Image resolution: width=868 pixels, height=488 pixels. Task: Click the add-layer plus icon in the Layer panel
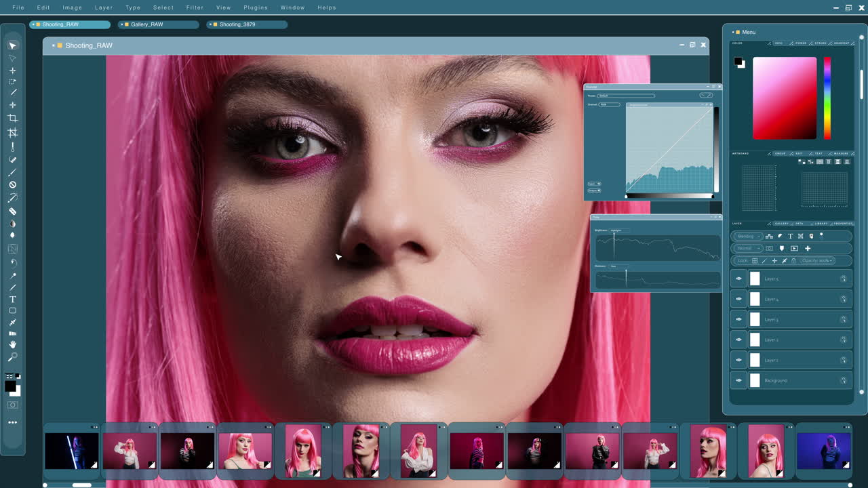(808, 249)
